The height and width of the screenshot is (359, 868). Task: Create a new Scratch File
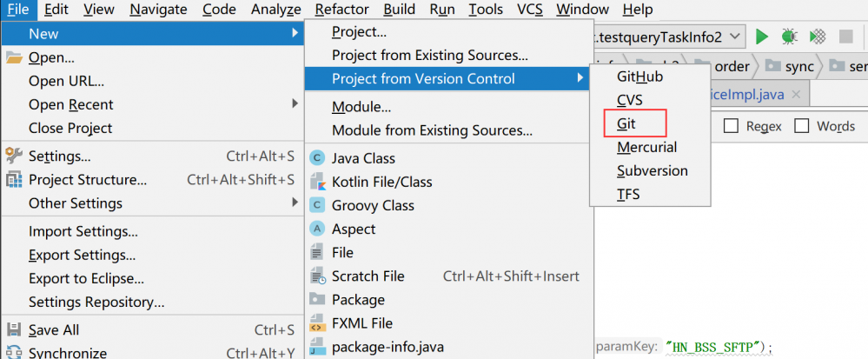368,276
